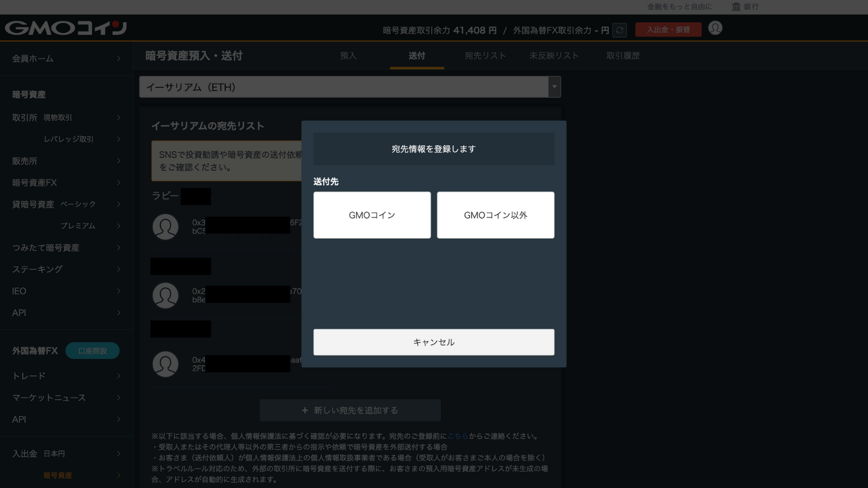
Task: Click the 口座開設 button
Action: tap(92, 351)
